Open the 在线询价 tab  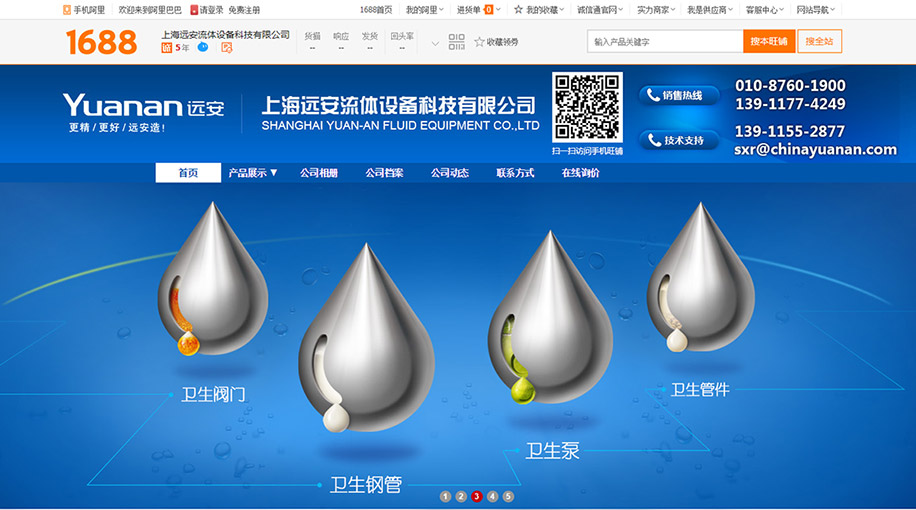coord(581,172)
